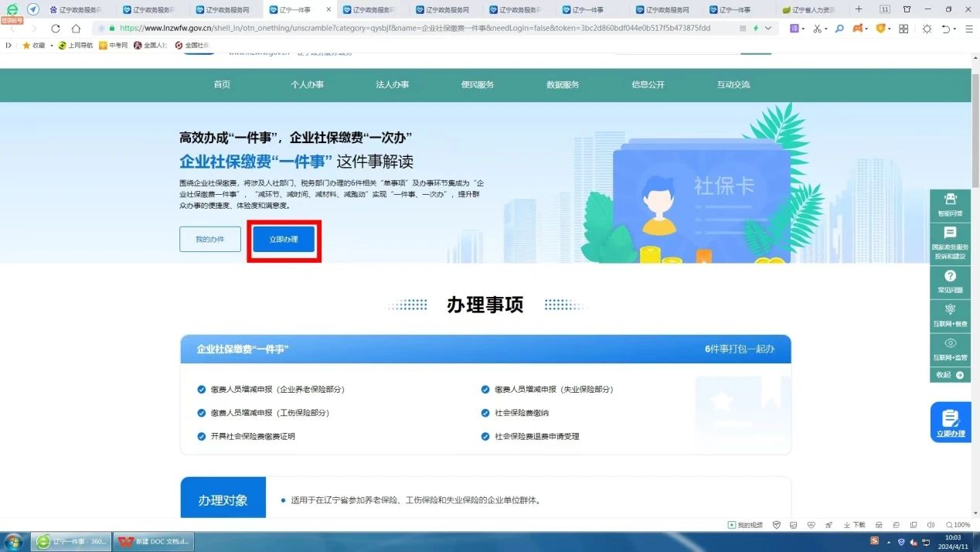Click the 我的办件 button
The image size is (980, 552).
[210, 240]
